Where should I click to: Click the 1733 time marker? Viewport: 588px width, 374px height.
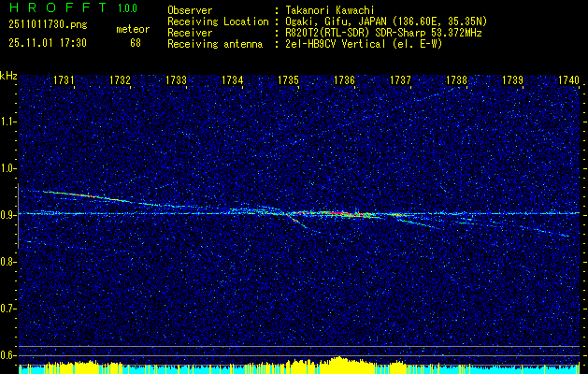(176, 79)
